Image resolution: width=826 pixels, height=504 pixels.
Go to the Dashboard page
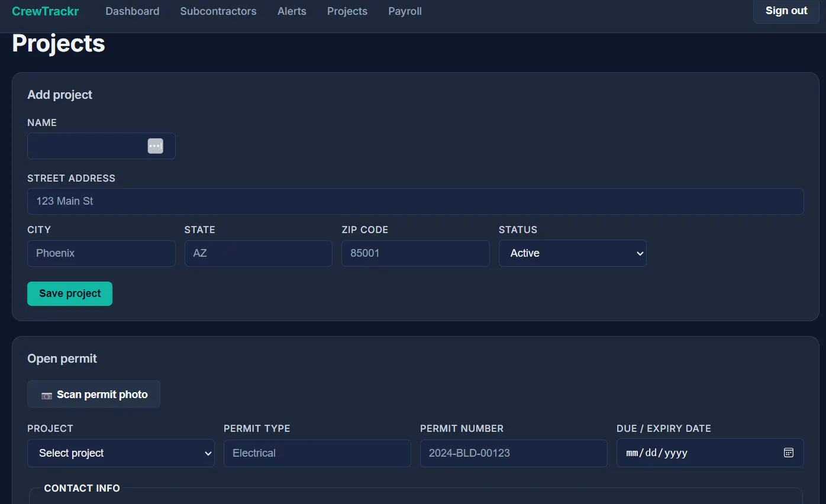133,11
